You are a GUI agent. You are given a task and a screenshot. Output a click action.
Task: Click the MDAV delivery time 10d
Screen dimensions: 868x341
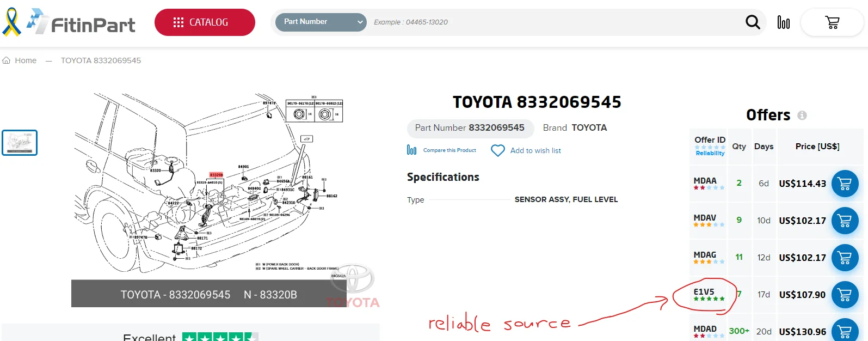pyautogui.click(x=764, y=221)
